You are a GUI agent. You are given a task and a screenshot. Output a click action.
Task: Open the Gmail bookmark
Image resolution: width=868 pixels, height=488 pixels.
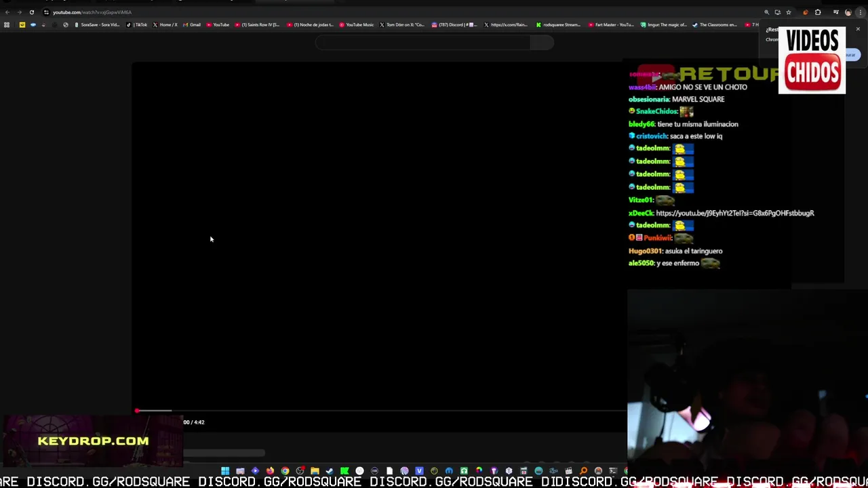pos(192,25)
